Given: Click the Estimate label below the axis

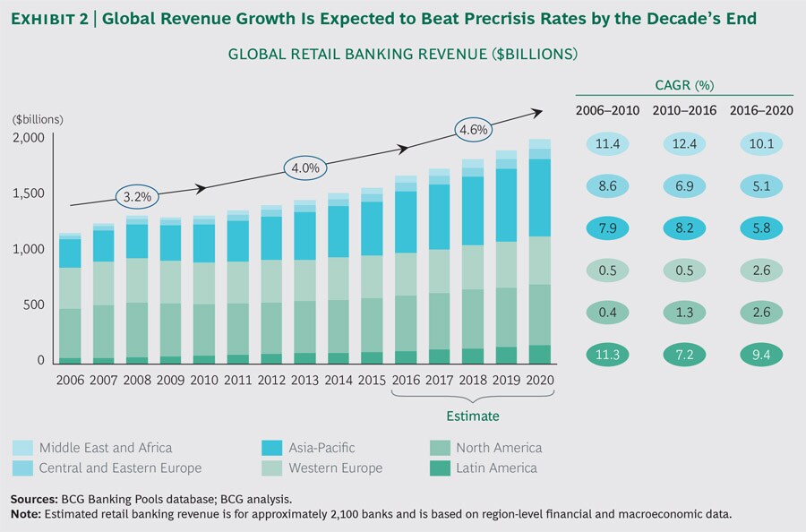Looking at the screenshot, I should [471, 416].
